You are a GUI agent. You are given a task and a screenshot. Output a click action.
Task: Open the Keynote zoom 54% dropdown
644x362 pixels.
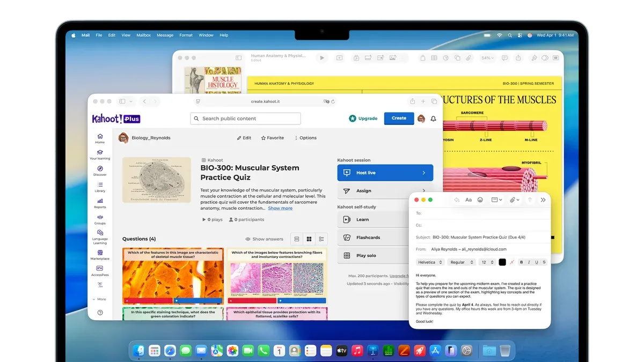(x=487, y=58)
